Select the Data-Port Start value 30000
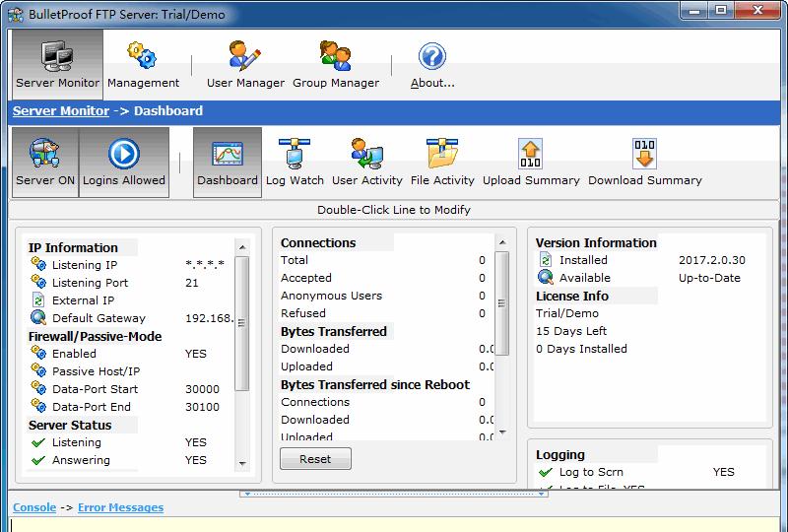The height and width of the screenshot is (532, 788). coord(202,389)
